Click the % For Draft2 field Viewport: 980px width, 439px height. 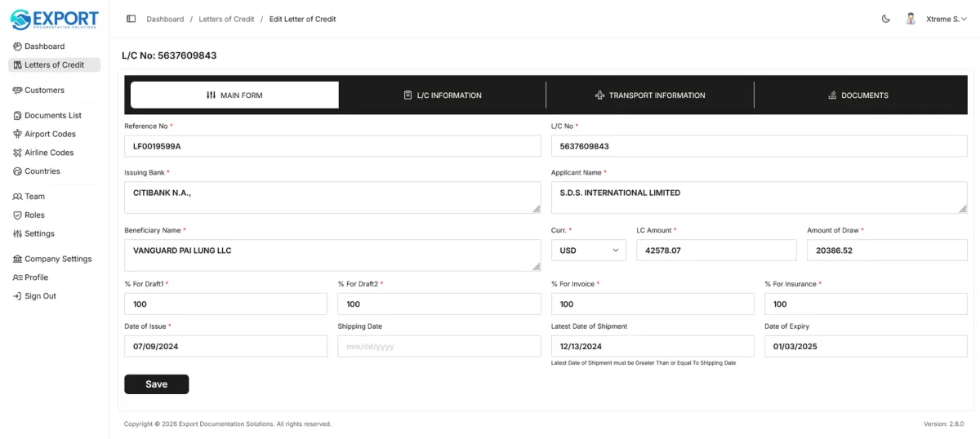click(x=439, y=304)
